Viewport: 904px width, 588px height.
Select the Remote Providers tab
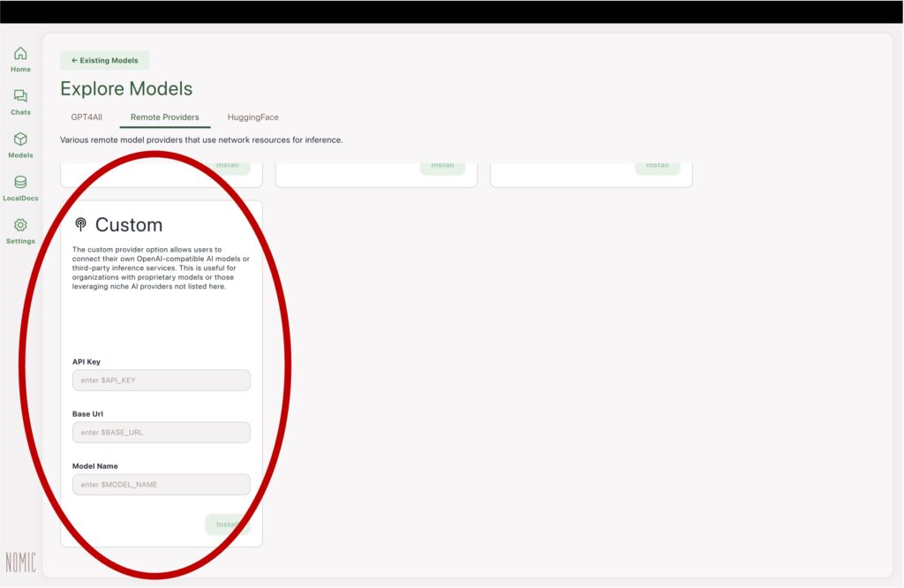164,117
